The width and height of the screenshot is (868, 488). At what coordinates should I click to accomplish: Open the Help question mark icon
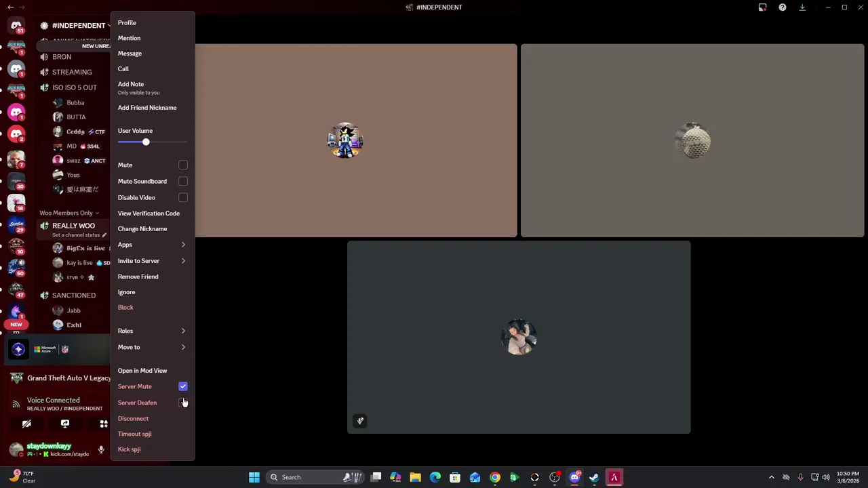click(783, 7)
